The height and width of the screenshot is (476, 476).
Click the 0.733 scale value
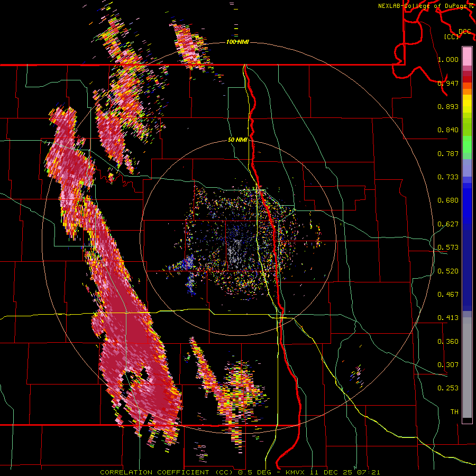click(448, 177)
